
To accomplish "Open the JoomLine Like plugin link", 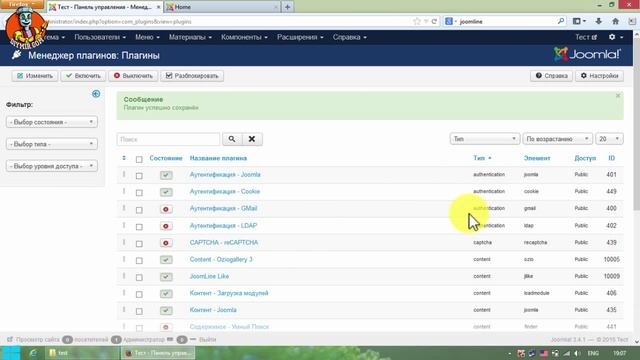I will tap(209, 276).
